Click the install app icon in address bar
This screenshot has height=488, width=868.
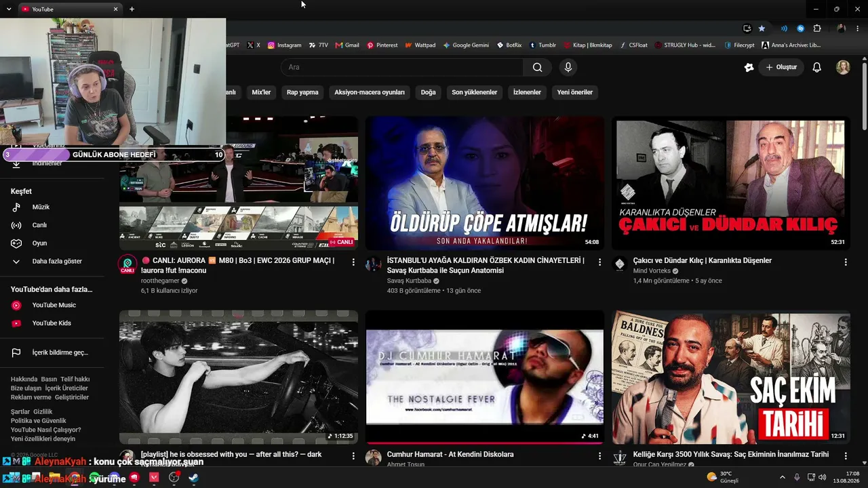[x=747, y=28]
